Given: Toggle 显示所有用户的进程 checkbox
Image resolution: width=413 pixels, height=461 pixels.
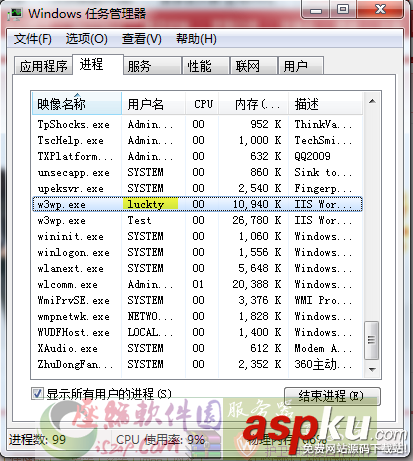Looking at the screenshot, I should pos(37,394).
